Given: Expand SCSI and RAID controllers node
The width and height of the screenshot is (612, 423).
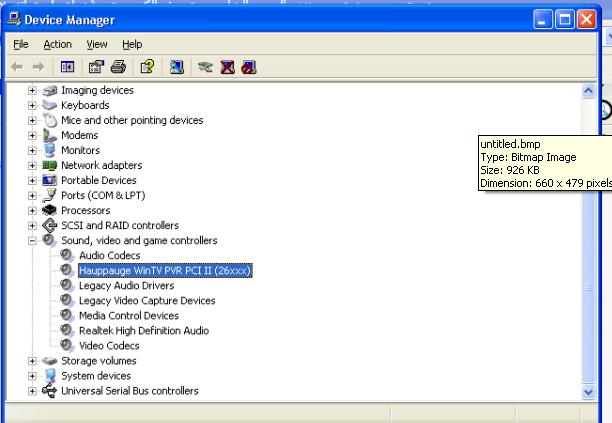Looking at the screenshot, I should pos(32,226).
